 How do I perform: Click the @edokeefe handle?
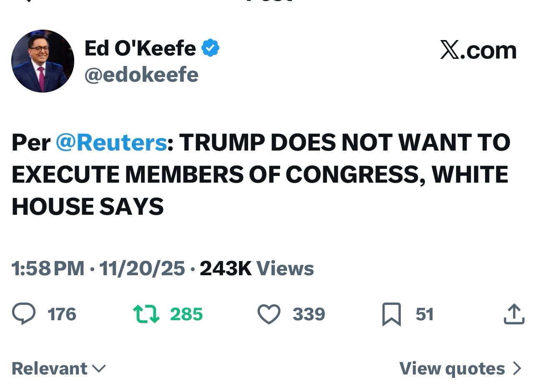[x=141, y=75]
